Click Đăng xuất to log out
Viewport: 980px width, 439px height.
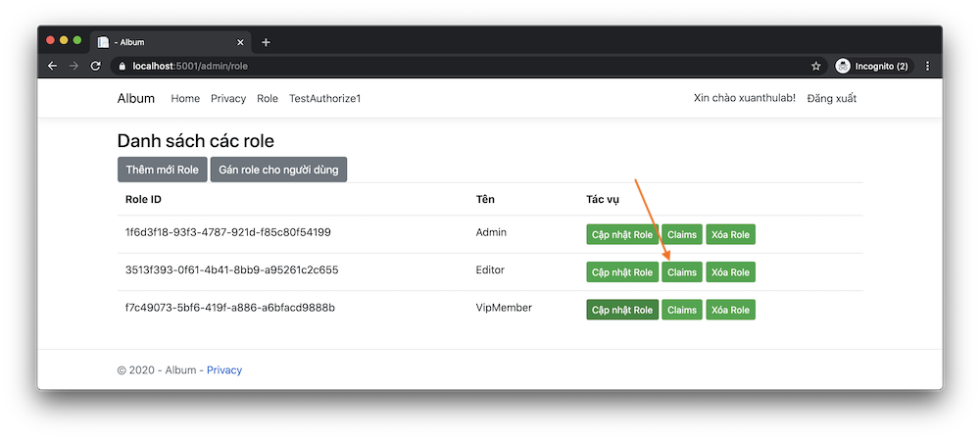pos(832,98)
